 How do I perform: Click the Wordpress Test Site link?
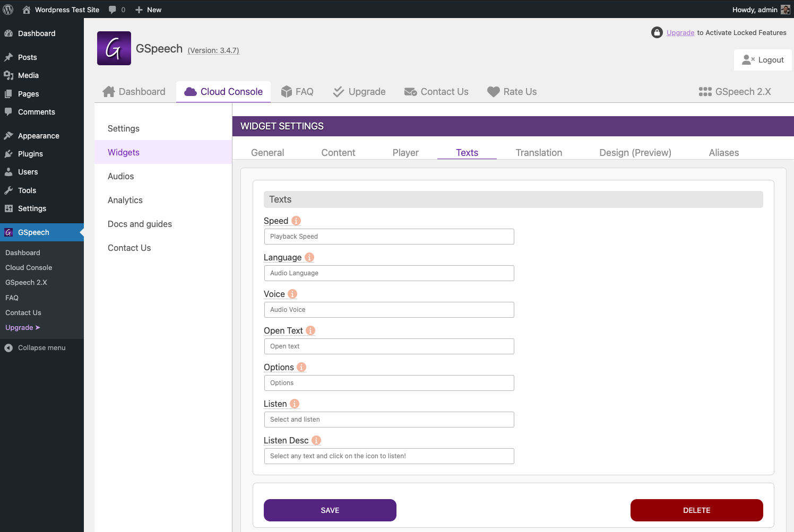pyautogui.click(x=67, y=10)
